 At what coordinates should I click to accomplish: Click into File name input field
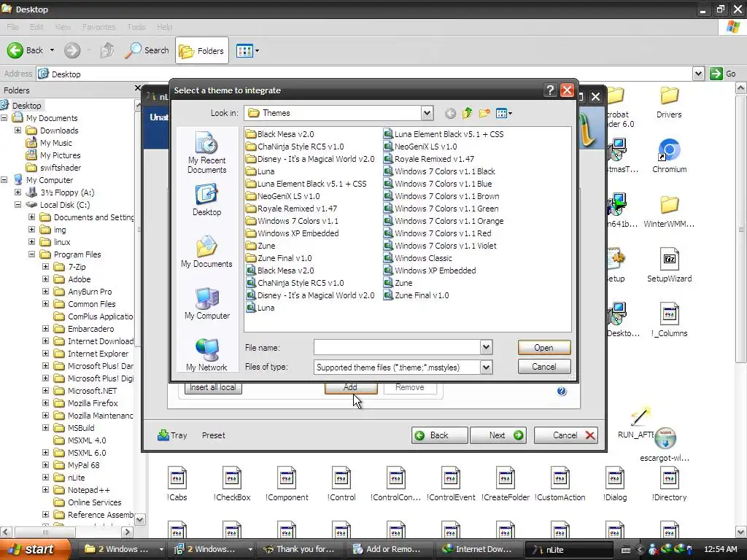tap(397, 347)
